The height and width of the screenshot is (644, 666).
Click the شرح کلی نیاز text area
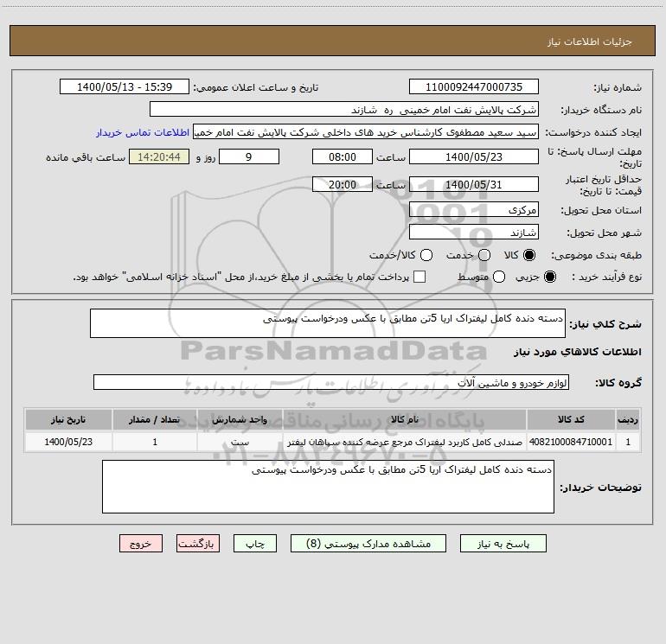tap(328, 323)
